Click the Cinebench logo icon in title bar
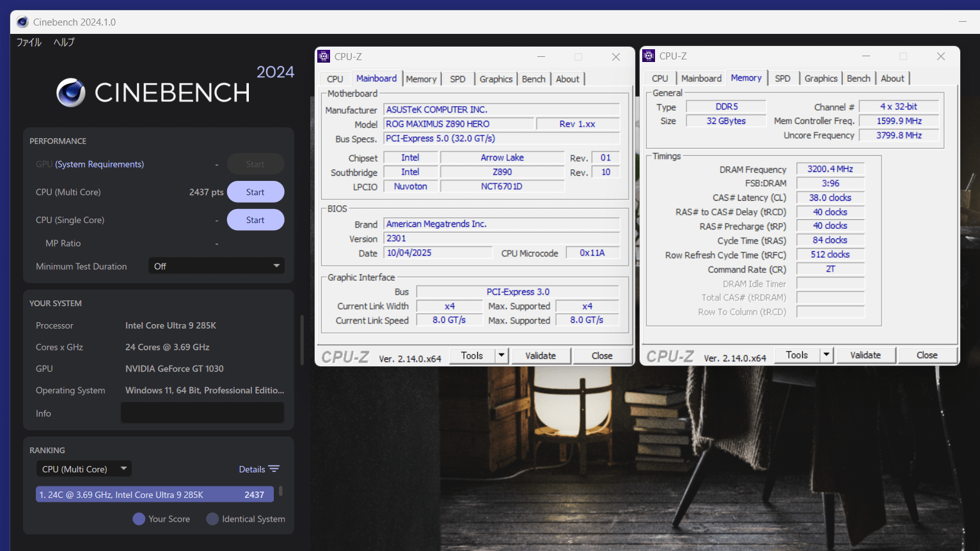 point(22,22)
